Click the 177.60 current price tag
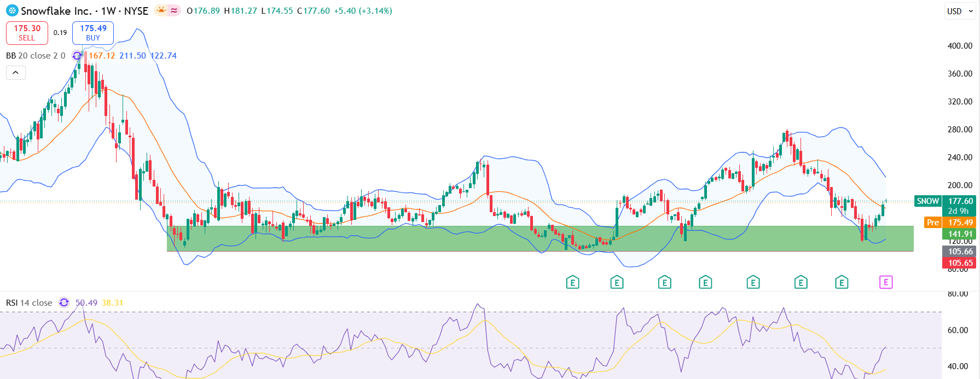The width and height of the screenshot is (980, 379). tap(960, 201)
